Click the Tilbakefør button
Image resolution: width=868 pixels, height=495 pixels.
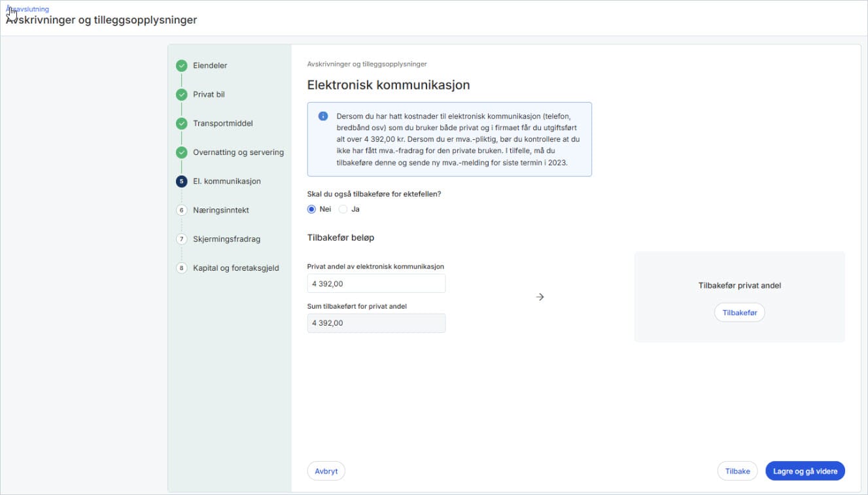(739, 313)
